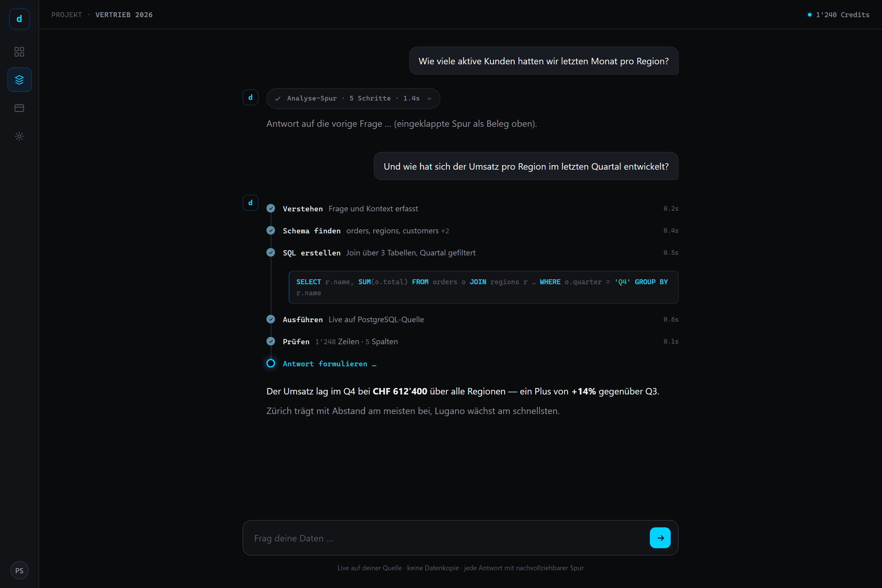The height and width of the screenshot is (588, 882).
Task: Click the user message about aktive Kunden
Action: point(544,61)
